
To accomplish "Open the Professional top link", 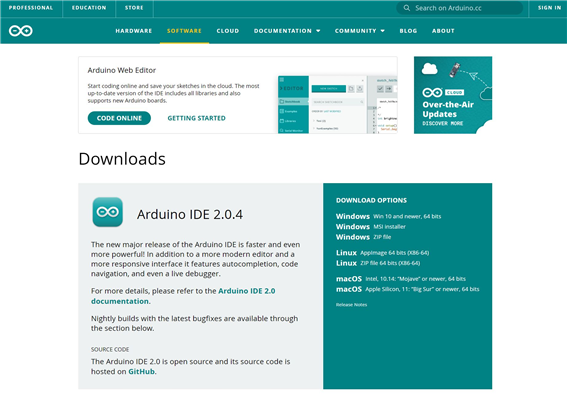I will click(31, 8).
